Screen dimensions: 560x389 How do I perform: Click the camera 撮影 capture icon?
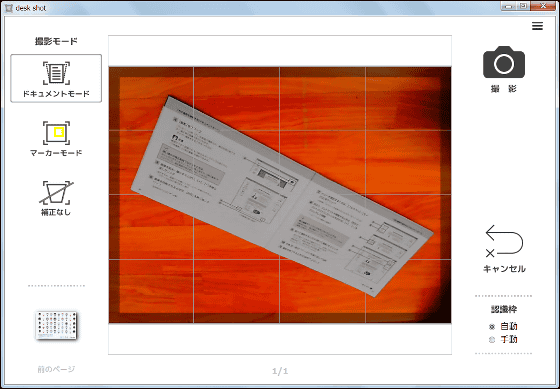(x=504, y=62)
